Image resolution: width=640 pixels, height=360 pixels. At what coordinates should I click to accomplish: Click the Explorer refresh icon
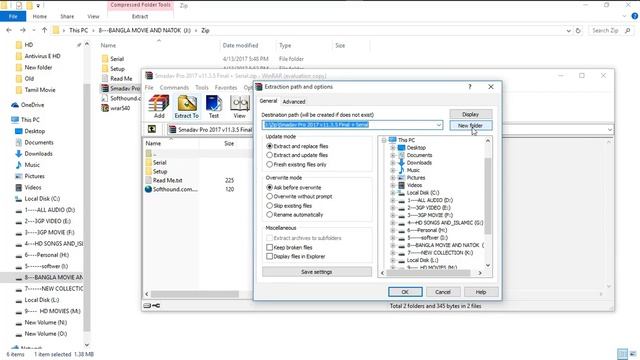coord(578,31)
